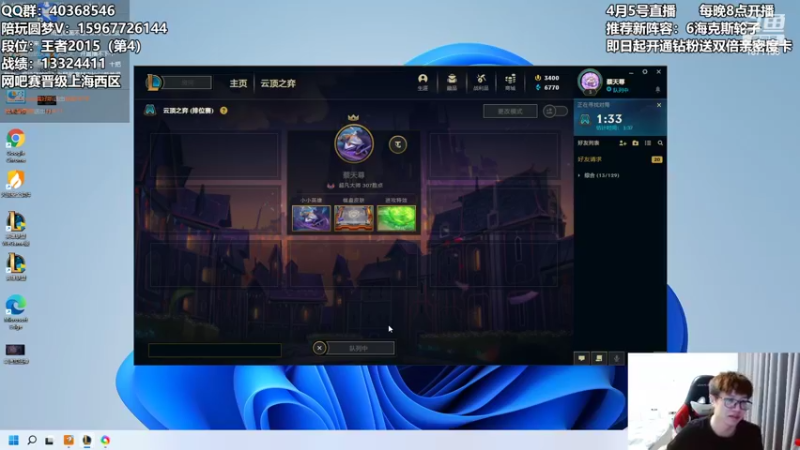Click the notification bell icon
Viewport: 800px width, 450px height.
pyautogui.click(x=658, y=90)
